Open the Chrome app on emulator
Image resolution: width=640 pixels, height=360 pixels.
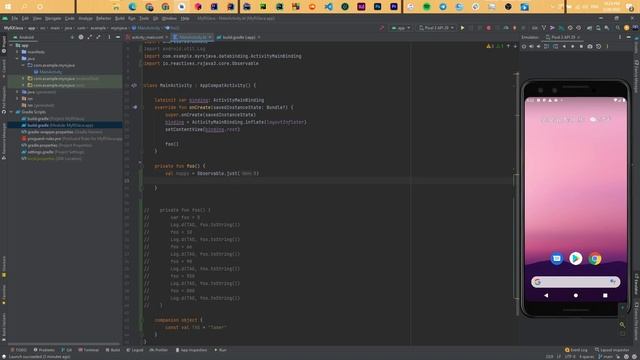[595, 259]
